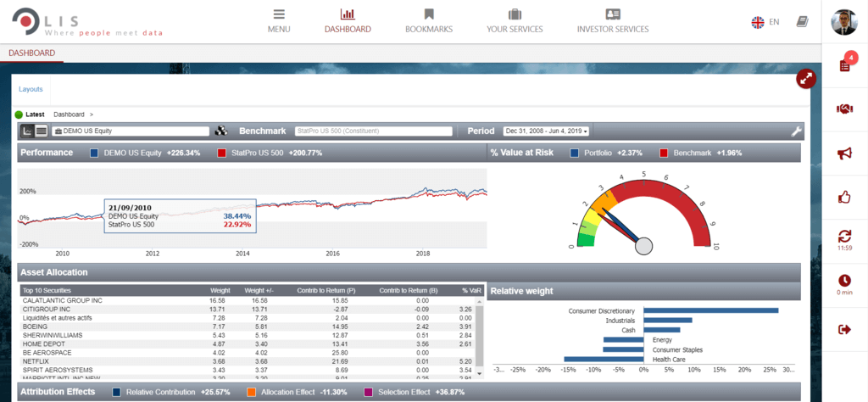Go to BOOKMARKS in top navigation

(429, 21)
